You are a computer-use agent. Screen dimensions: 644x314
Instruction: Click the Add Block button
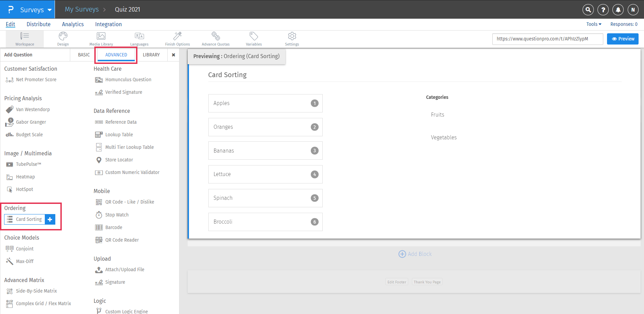click(x=415, y=254)
